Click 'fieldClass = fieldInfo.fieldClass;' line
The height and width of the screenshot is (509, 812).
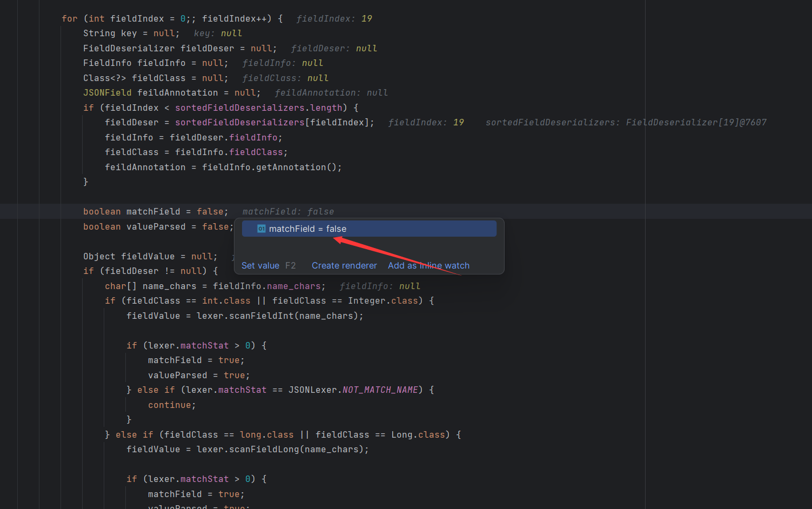click(x=196, y=152)
